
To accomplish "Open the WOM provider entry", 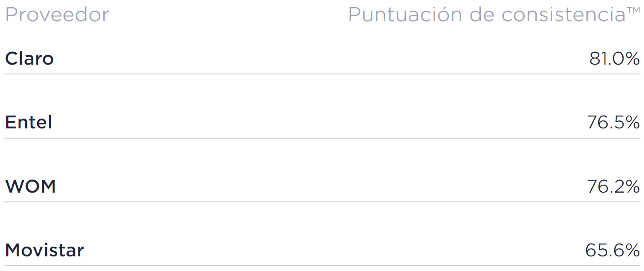I will coord(30,186).
